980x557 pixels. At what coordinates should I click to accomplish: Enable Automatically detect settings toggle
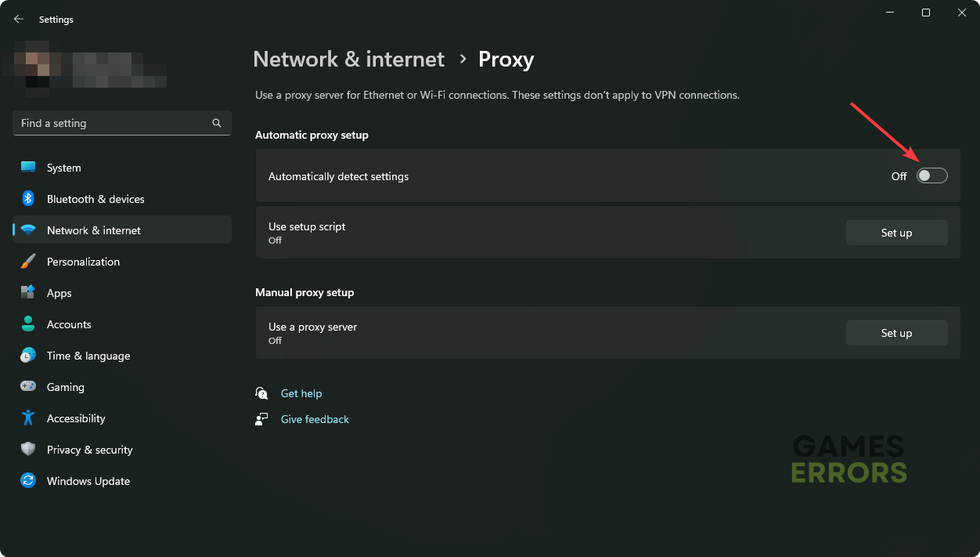[931, 176]
